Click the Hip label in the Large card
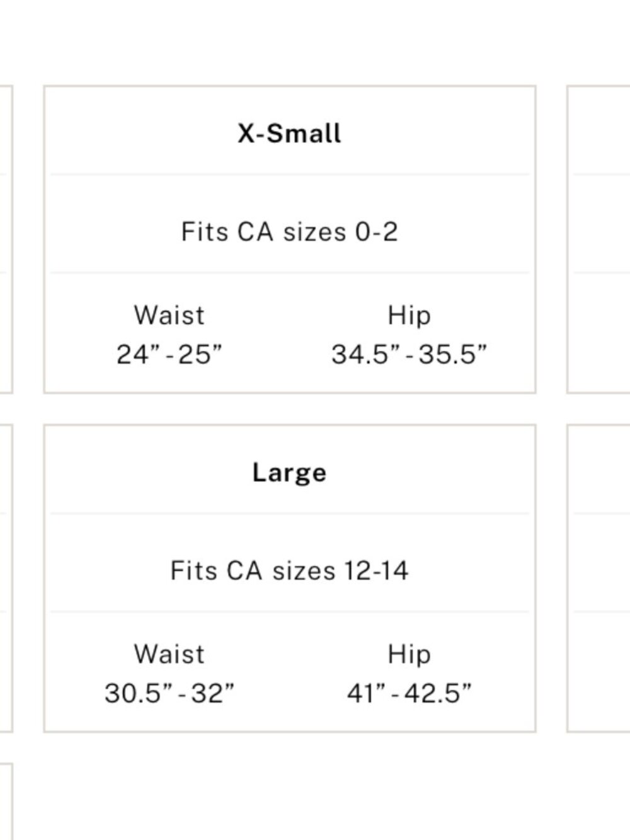Image resolution: width=630 pixels, height=840 pixels. [409, 654]
